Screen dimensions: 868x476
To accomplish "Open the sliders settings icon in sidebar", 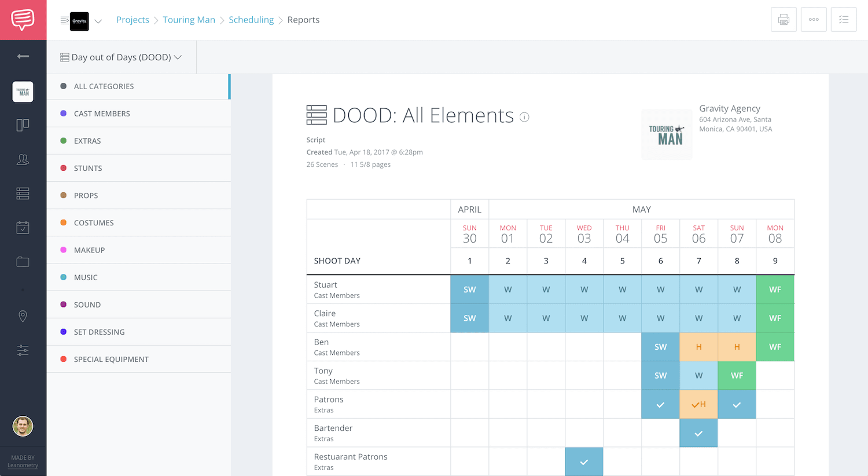I will coord(23,350).
